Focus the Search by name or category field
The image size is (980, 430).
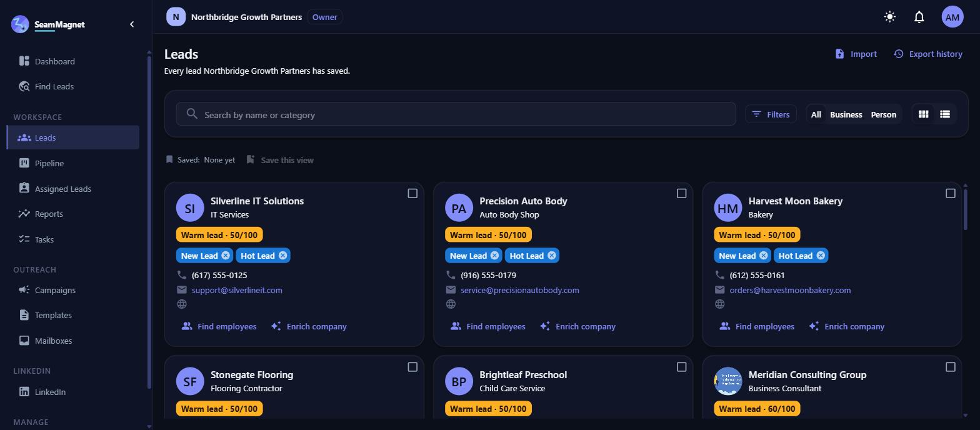click(456, 114)
